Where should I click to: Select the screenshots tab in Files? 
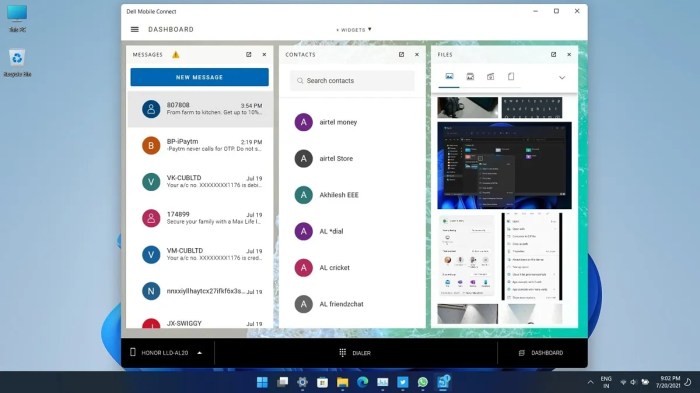pyautogui.click(x=470, y=77)
